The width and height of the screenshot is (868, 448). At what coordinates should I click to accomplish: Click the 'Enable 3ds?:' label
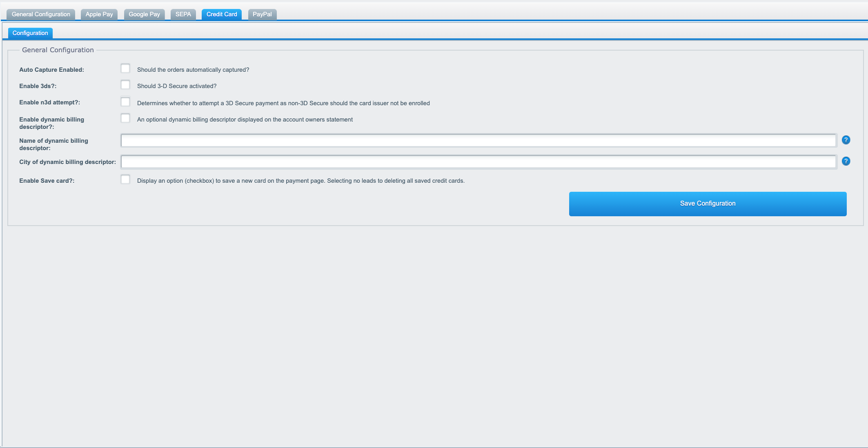click(38, 86)
